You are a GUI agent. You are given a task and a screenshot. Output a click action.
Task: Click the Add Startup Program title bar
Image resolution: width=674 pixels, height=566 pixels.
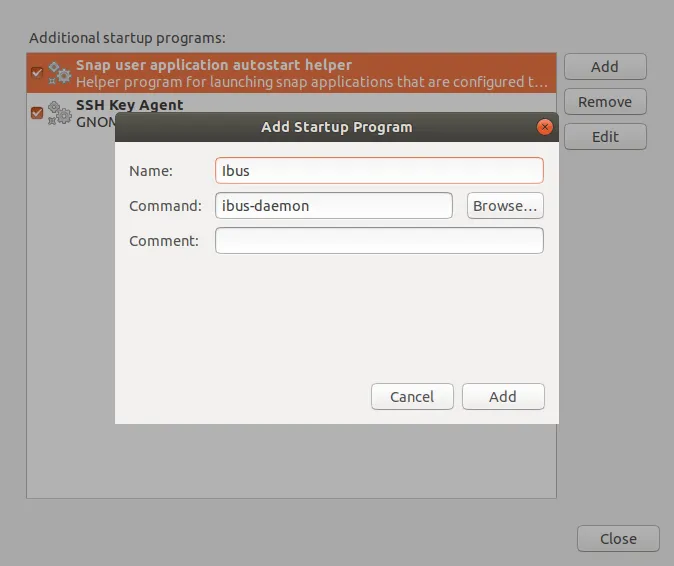(x=336, y=127)
